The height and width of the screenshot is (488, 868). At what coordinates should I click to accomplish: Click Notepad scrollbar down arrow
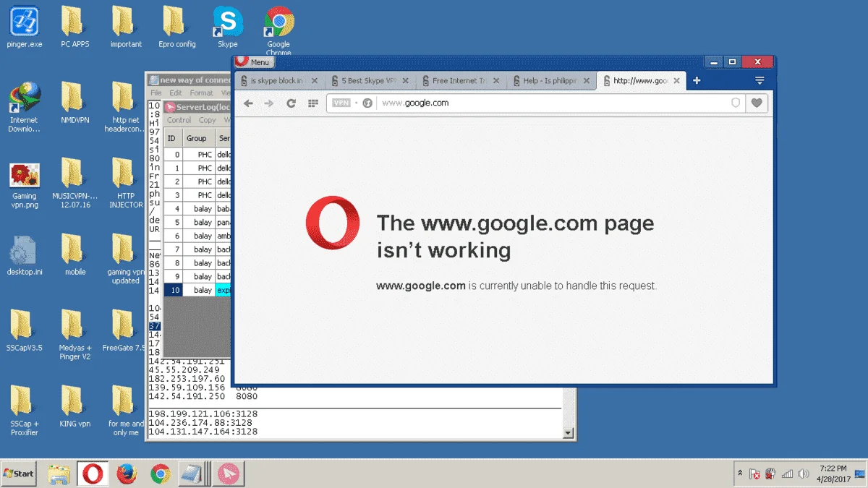click(x=569, y=432)
